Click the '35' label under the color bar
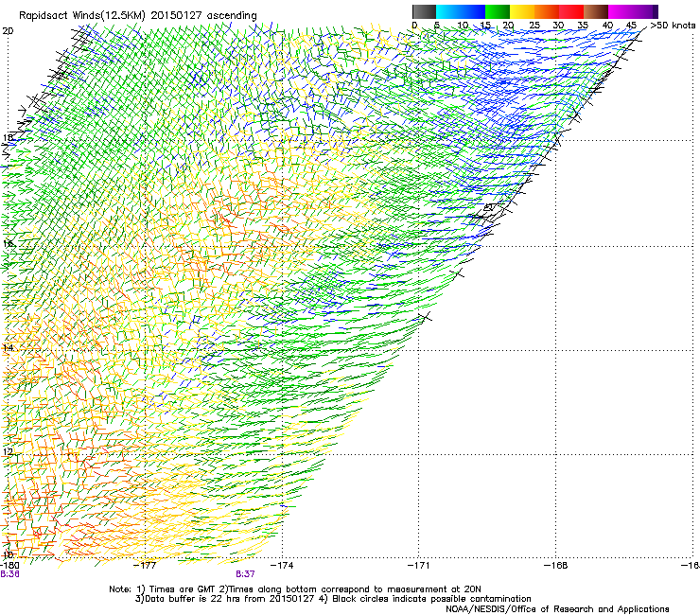This screenshot has height=615, width=700. (583, 26)
